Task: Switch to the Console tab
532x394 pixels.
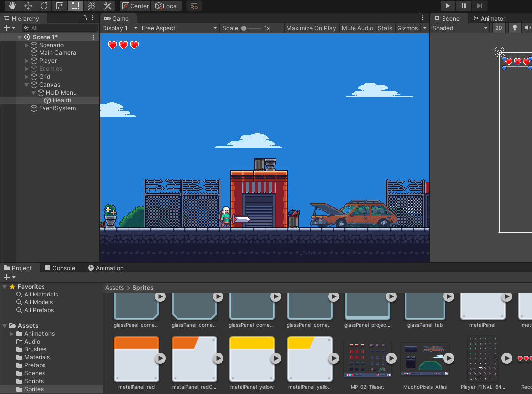Action: click(x=59, y=268)
